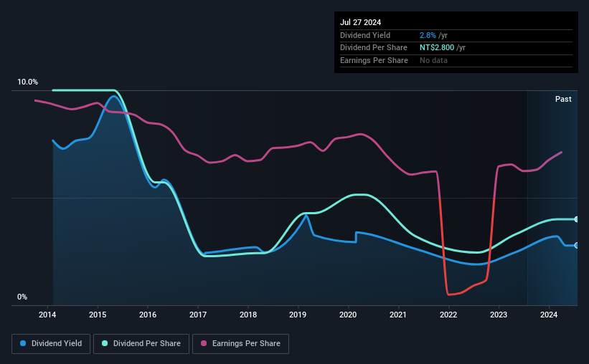
Task: Click the Dividend Per Share endpoint marker
Action: point(577,219)
